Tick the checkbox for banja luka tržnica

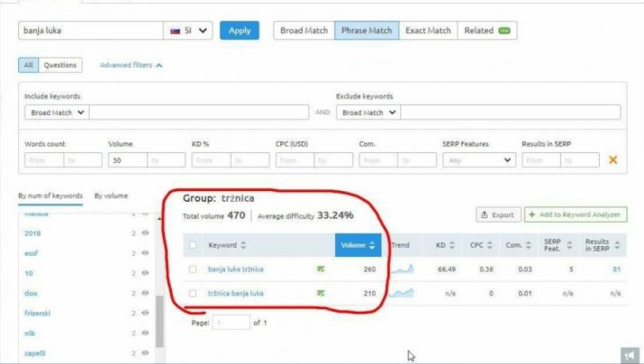pyautogui.click(x=194, y=268)
